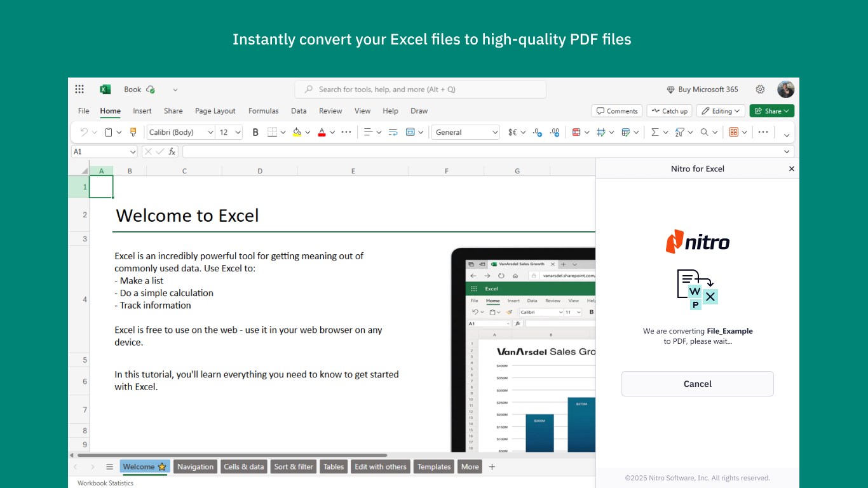The height and width of the screenshot is (488, 868).
Task: Click the Borders grid icon
Action: pos(272,132)
